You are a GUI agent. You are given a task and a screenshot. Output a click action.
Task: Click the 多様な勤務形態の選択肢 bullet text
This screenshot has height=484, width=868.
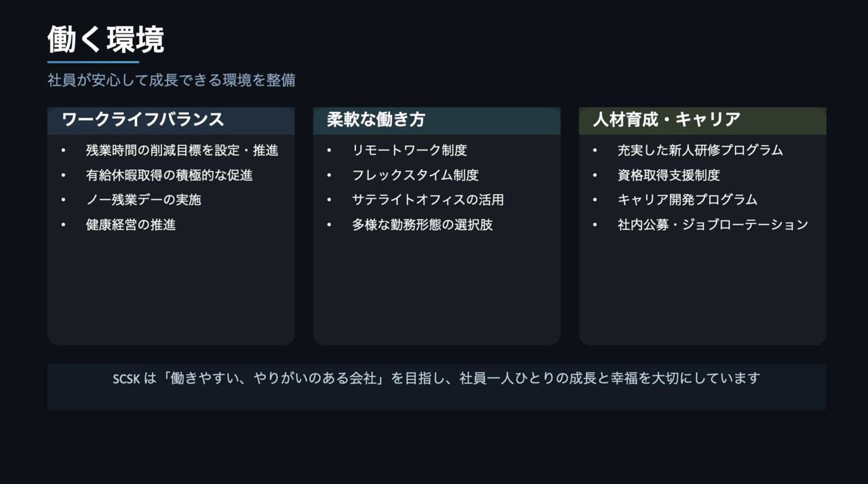click(422, 225)
